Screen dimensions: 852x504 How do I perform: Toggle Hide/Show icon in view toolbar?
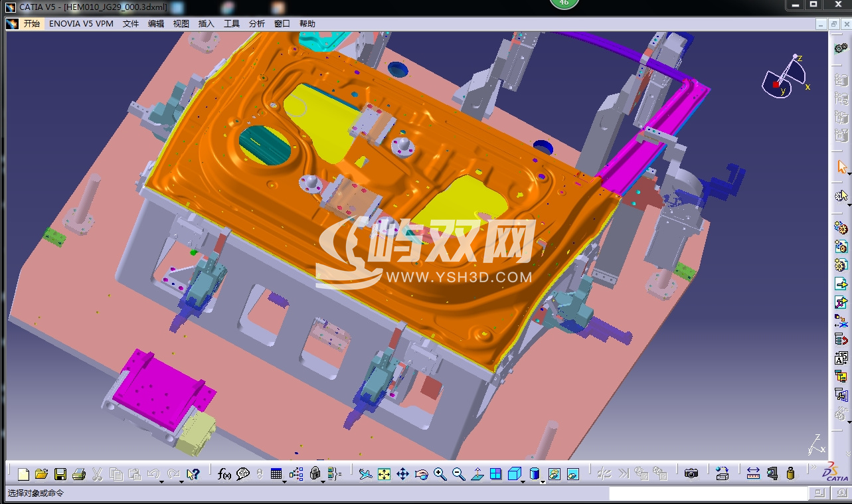tap(554, 473)
